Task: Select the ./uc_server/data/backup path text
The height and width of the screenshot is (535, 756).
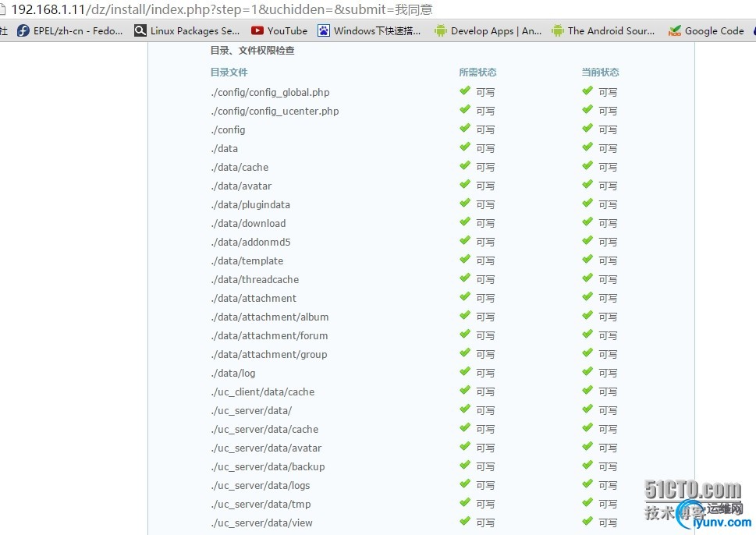Action: 268,467
